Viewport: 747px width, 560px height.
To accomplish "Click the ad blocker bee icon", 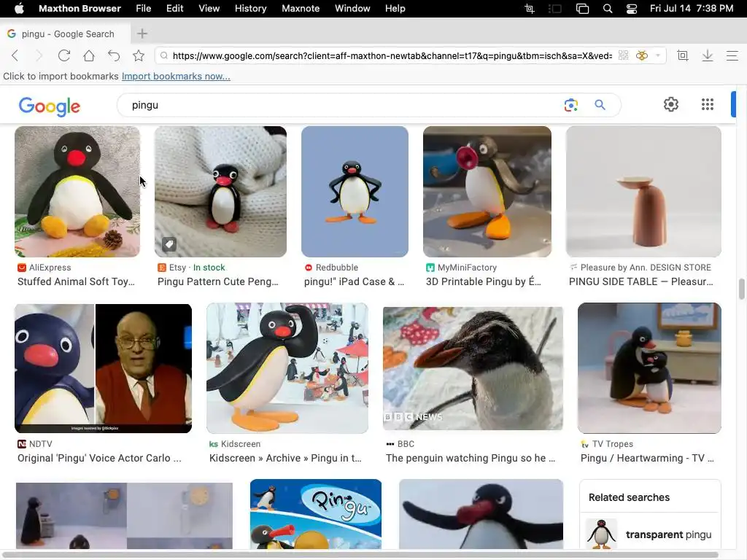I will [642, 55].
